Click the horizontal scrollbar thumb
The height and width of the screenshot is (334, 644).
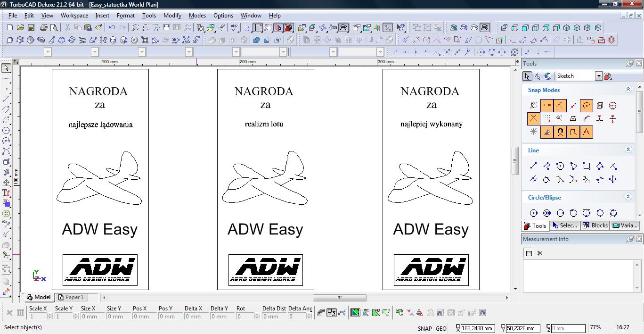coord(339,298)
